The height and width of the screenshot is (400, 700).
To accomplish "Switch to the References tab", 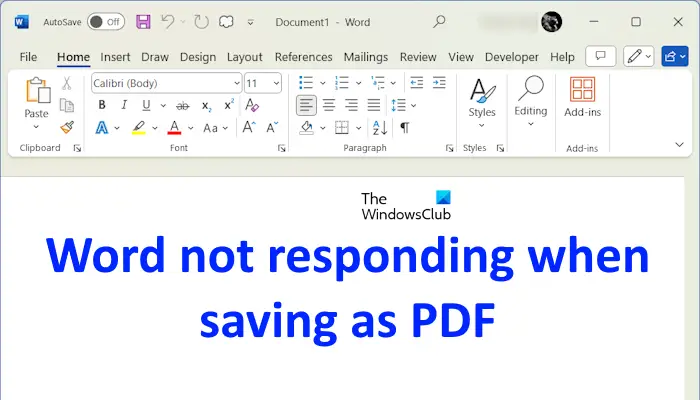I will (x=304, y=57).
